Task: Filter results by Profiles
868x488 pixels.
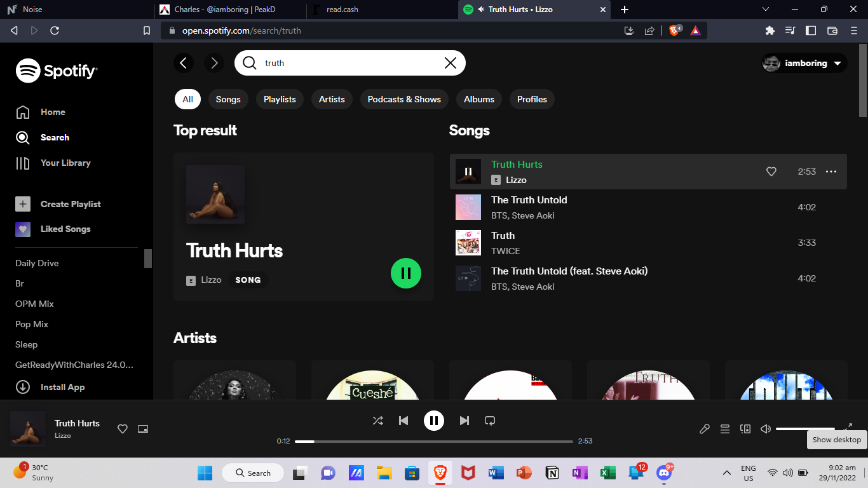Action: coord(532,99)
